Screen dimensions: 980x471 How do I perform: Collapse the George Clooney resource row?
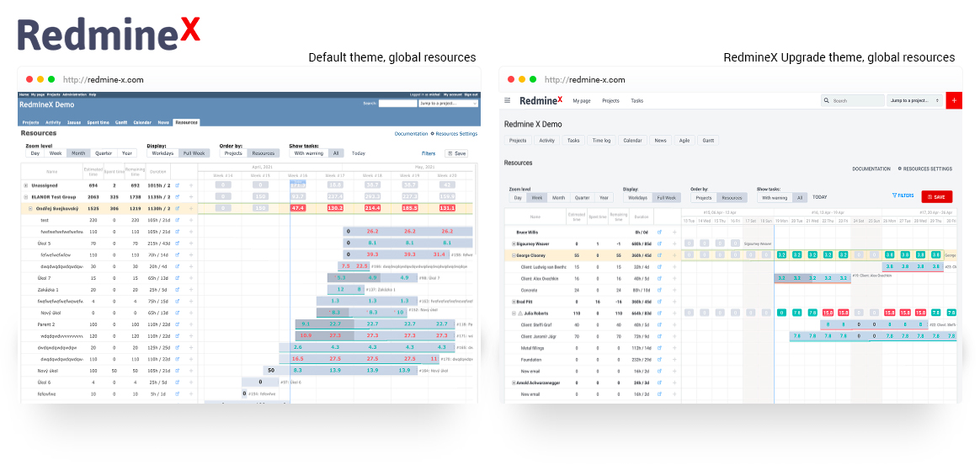coord(514,254)
